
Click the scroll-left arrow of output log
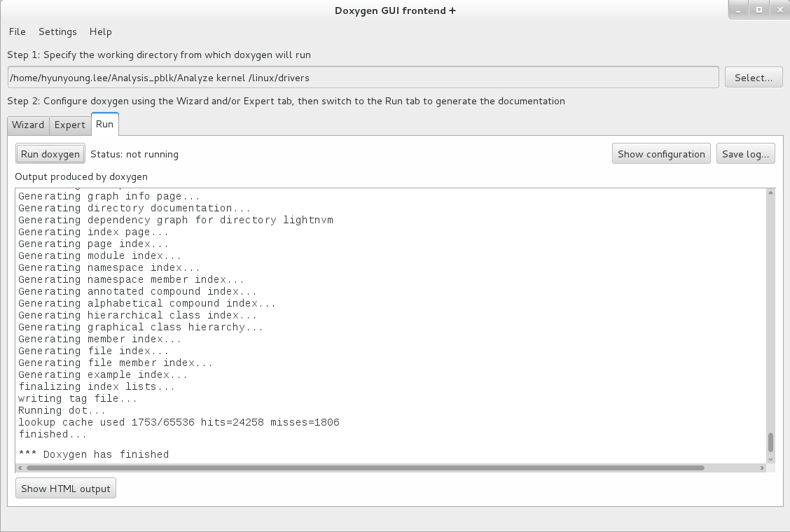tap(20, 468)
